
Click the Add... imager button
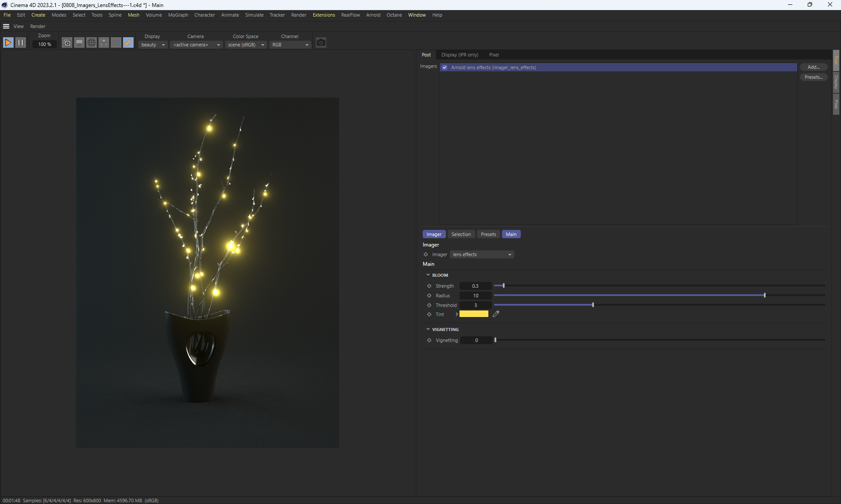pyautogui.click(x=813, y=67)
